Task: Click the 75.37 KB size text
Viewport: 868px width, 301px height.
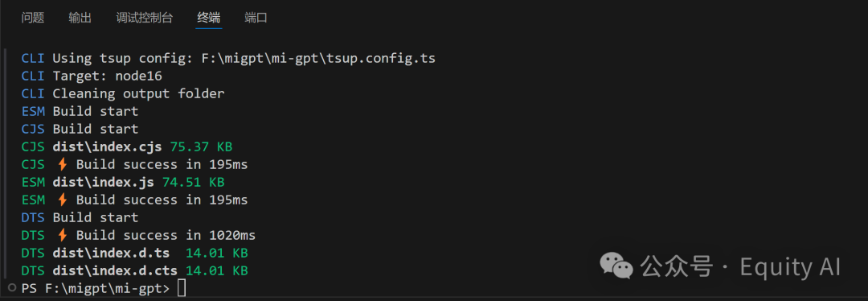Action: click(x=202, y=147)
